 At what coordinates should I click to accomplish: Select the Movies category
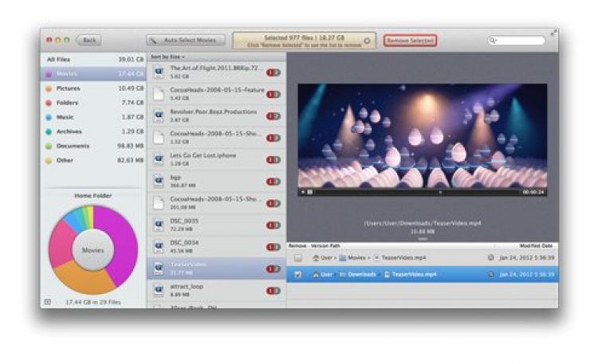click(93, 73)
